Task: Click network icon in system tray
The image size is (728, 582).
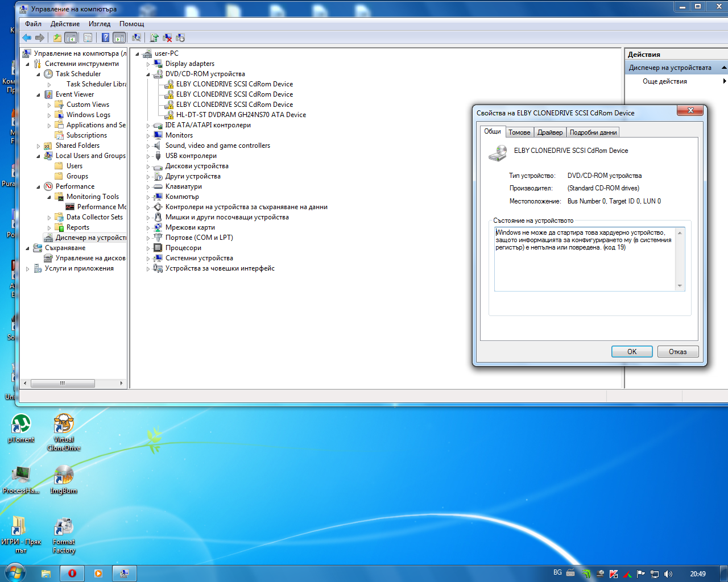Action: pyautogui.click(x=655, y=574)
